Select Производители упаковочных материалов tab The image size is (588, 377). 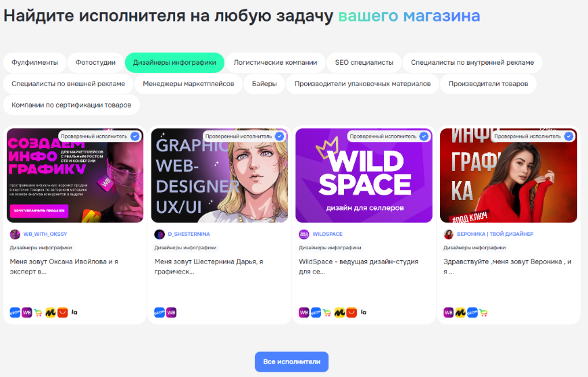tap(362, 84)
